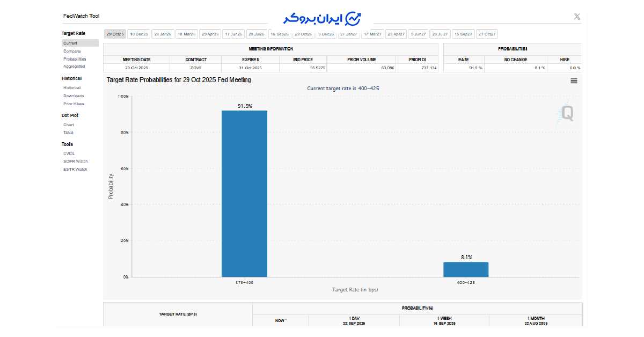644x337 pixels.
Task: Switch to the 28 Jan26 meeting tab
Action: pyautogui.click(x=163, y=34)
